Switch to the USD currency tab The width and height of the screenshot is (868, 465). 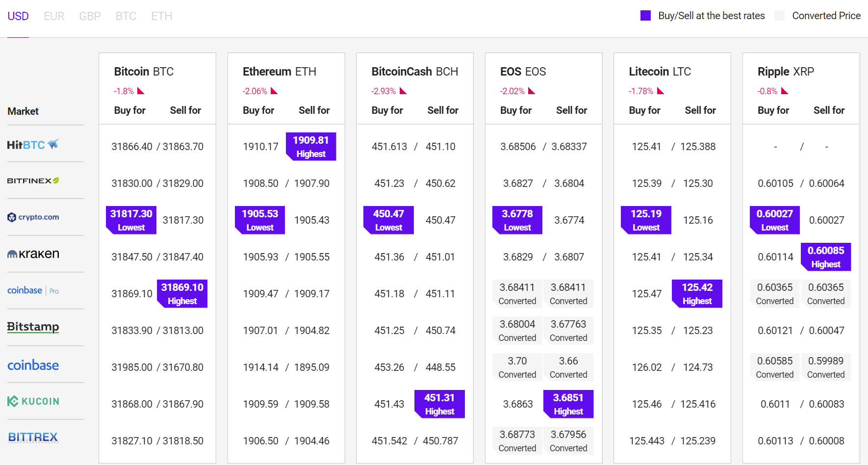click(x=18, y=16)
